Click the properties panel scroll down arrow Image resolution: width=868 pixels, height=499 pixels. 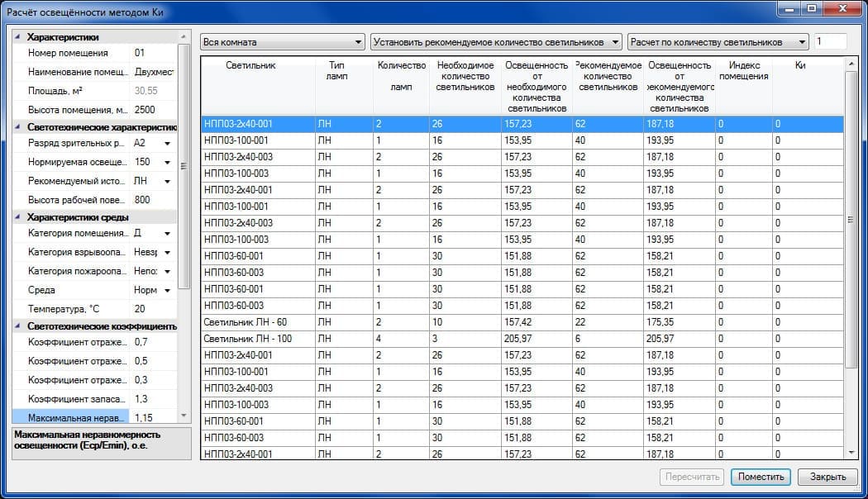184,416
